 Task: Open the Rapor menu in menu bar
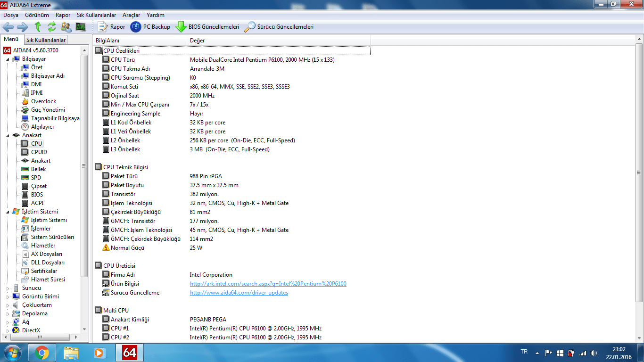pyautogui.click(x=63, y=15)
